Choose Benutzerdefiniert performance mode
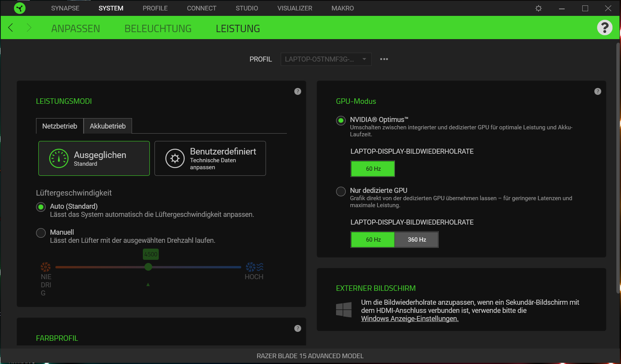 pos(210,158)
